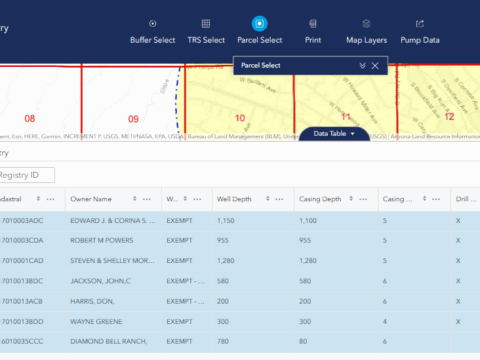480x360 pixels.
Task: Click highlighted map section 11
Action: [346, 117]
